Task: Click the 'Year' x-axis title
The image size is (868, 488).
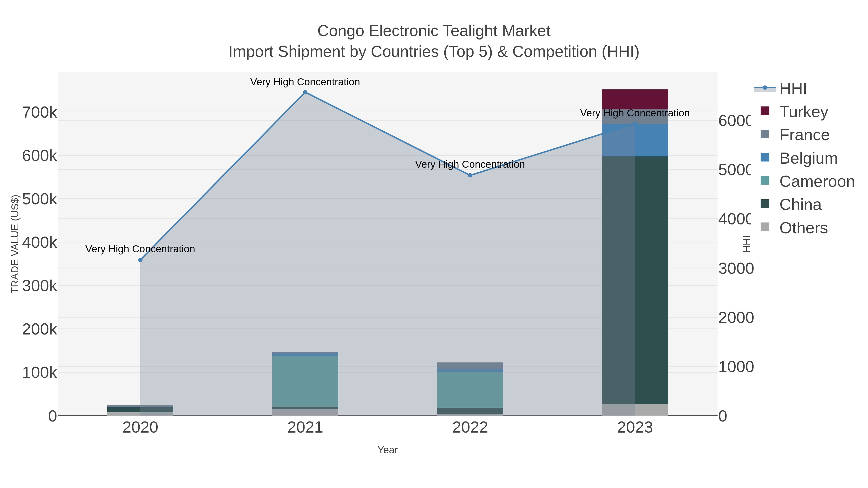Action: click(387, 450)
